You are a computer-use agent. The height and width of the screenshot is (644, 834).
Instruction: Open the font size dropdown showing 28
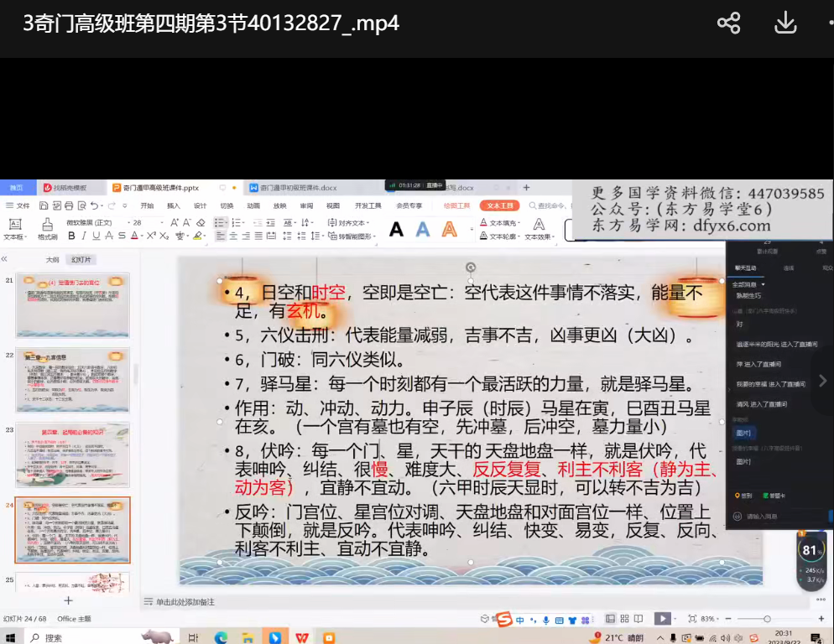click(148, 223)
